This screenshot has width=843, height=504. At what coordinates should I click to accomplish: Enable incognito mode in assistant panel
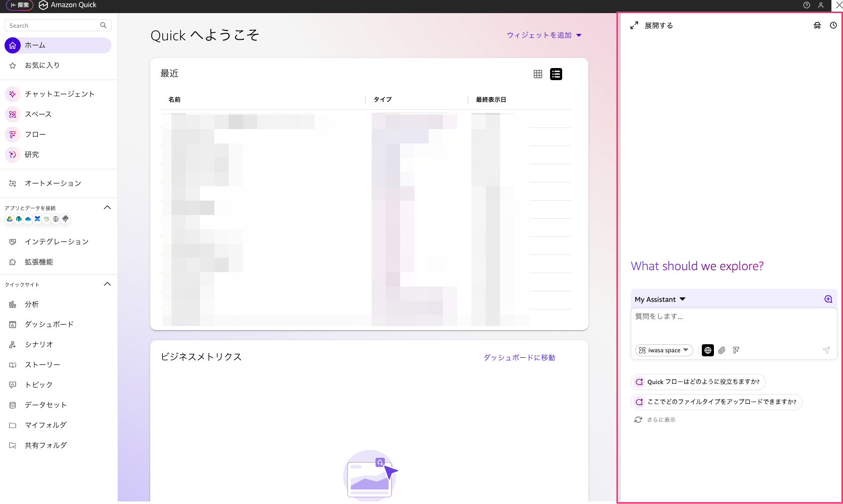[817, 25]
